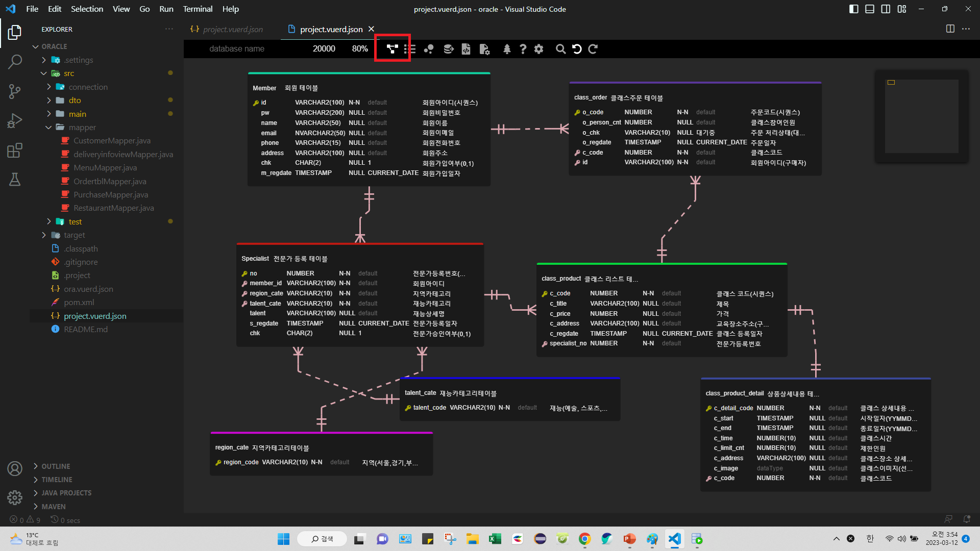Toggle primary sidebar layout button
980x551 pixels.
(x=853, y=9)
